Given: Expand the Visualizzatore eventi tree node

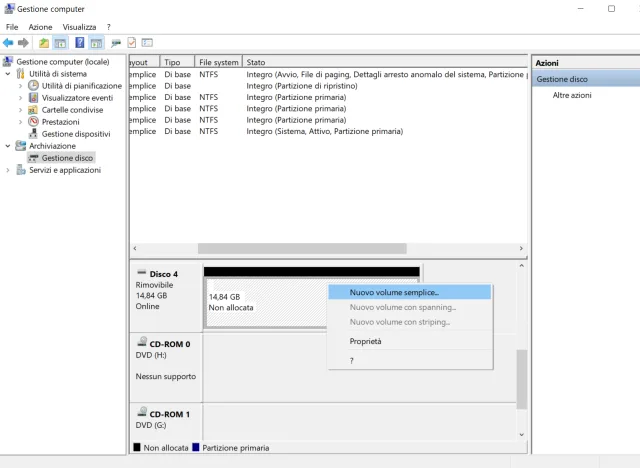Looking at the screenshot, I should [x=20, y=98].
